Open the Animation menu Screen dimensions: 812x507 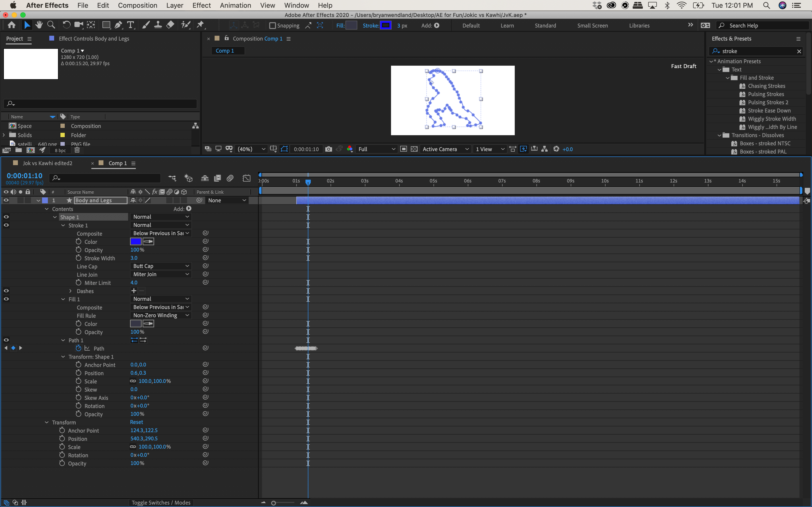[235, 5]
